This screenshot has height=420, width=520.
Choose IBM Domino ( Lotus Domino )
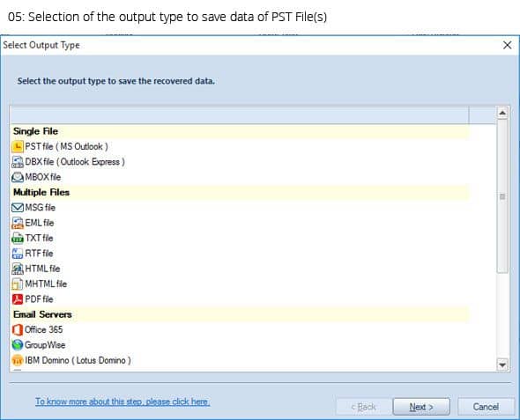pos(78,360)
